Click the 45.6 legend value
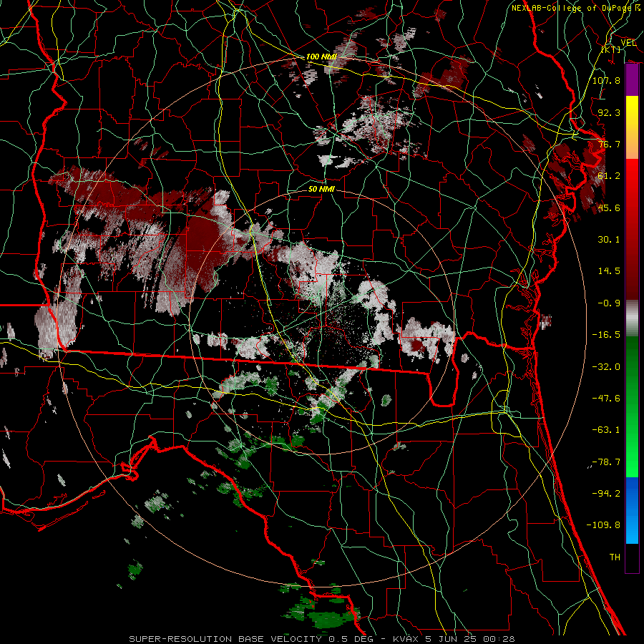 tap(609, 208)
